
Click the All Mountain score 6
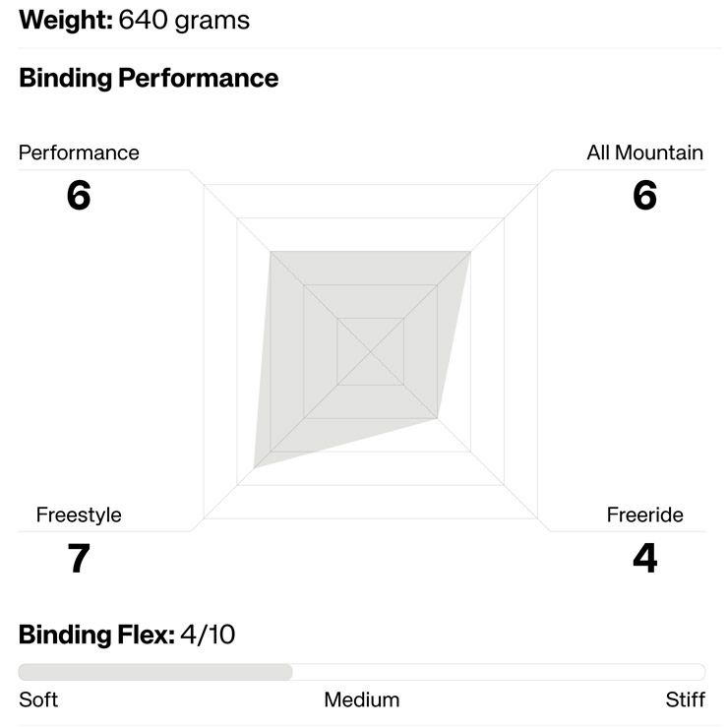click(644, 196)
